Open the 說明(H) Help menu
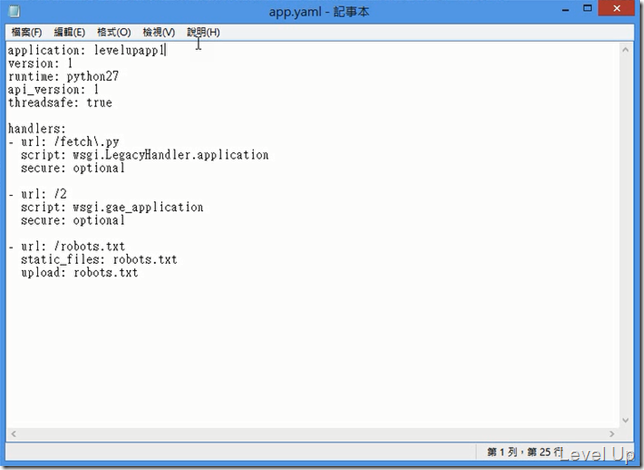The height and width of the screenshot is (470, 644). pyautogui.click(x=203, y=32)
